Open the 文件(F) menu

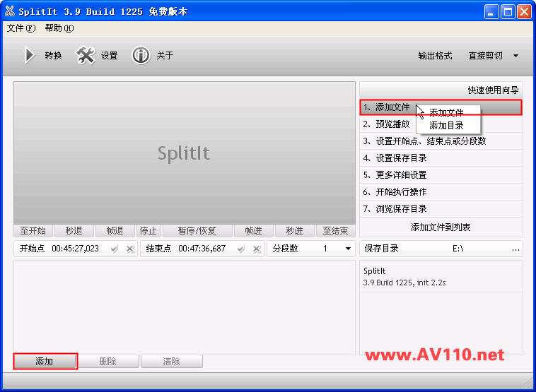[x=21, y=28]
